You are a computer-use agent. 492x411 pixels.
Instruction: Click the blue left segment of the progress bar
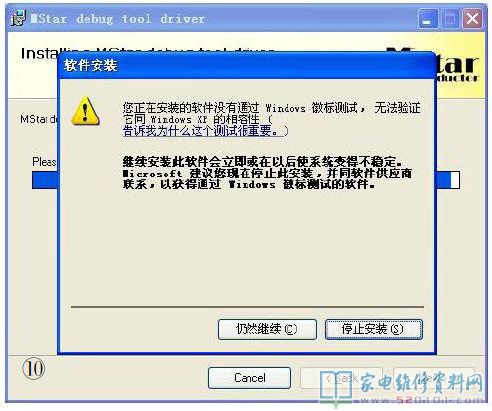tap(45, 180)
